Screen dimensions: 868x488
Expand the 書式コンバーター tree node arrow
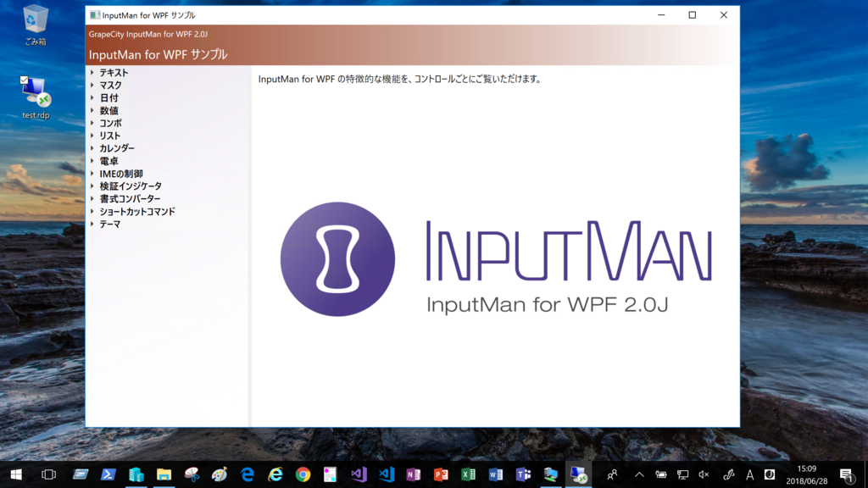(x=92, y=198)
